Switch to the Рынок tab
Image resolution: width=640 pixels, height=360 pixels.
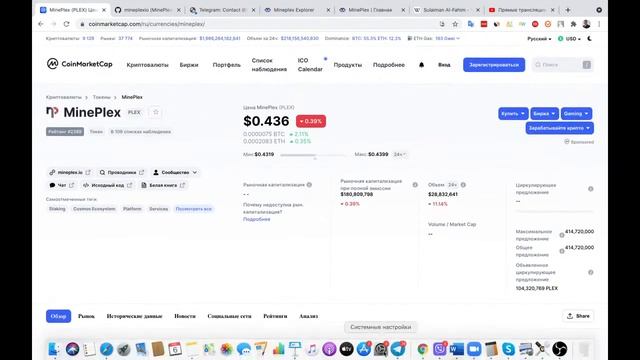tap(86, 316)
